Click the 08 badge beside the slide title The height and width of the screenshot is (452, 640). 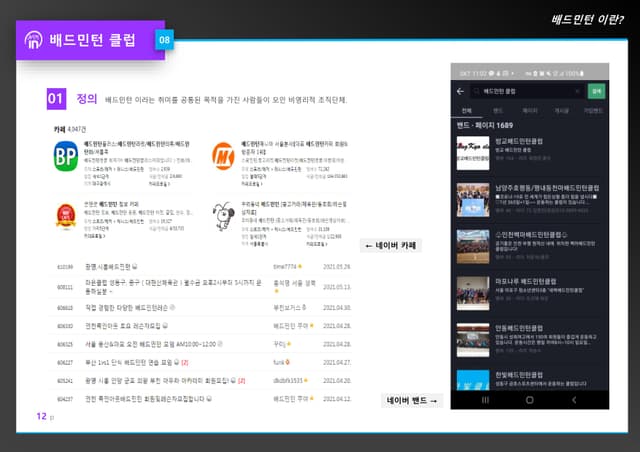tap(164, 40)
